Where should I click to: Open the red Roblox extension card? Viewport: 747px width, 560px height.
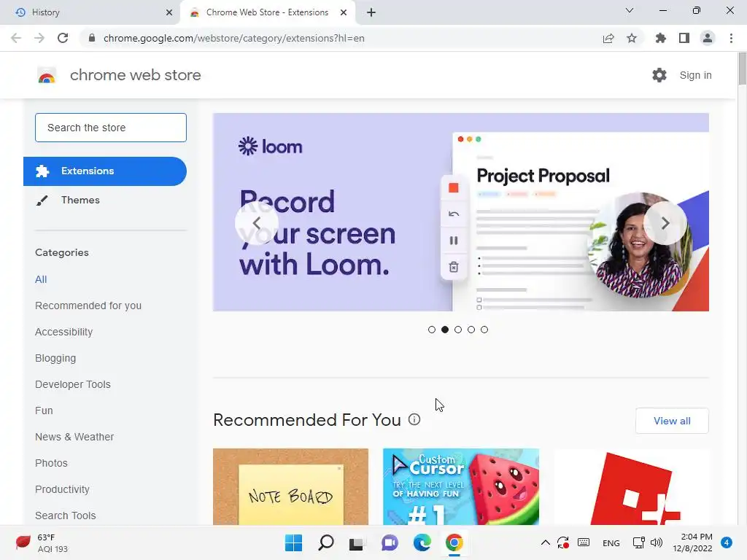coord(632,486)
